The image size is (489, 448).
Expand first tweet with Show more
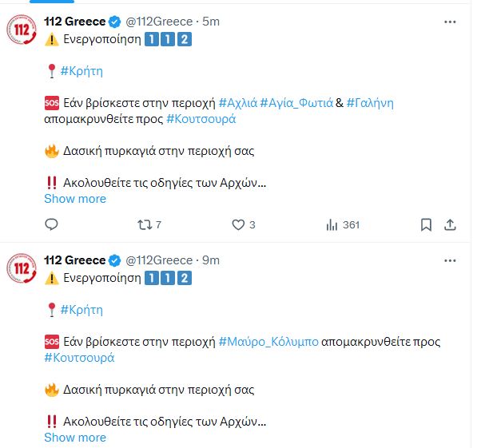coord(75,199)
